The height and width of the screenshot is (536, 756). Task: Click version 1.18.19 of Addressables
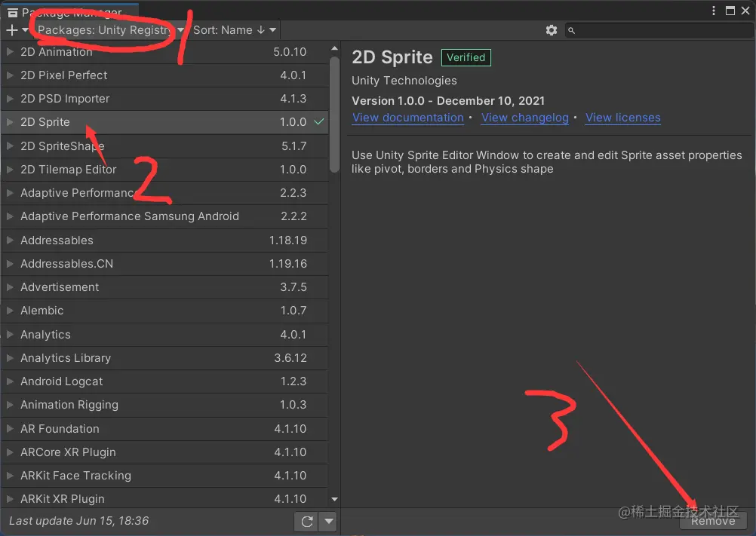click(x=288, y=240)
